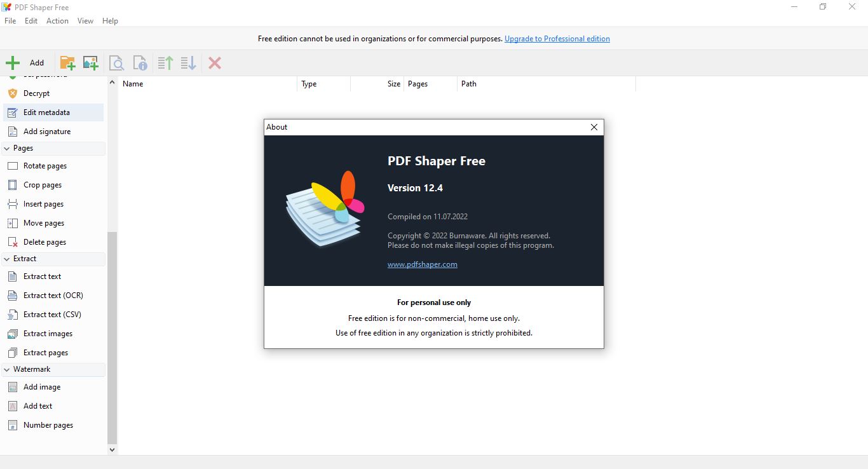Screen dimensions: 868x469
Task: Restore down the PDF Shaper window
Action: 823,7
